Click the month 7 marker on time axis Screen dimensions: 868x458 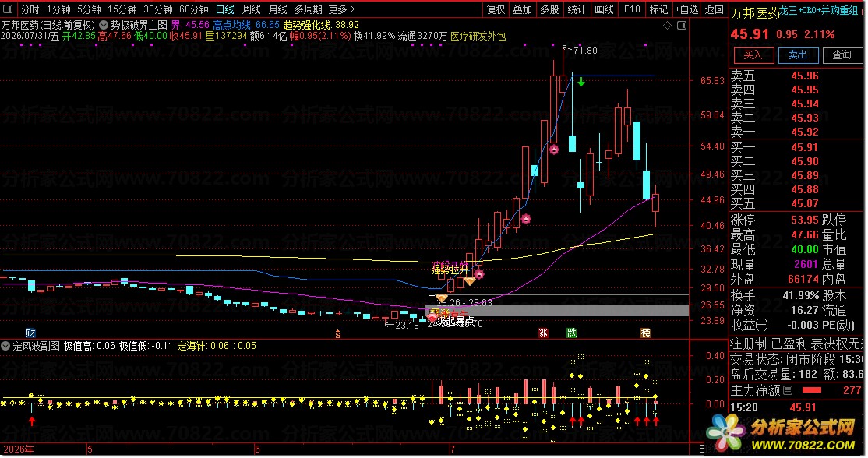[x=452, y=449]
